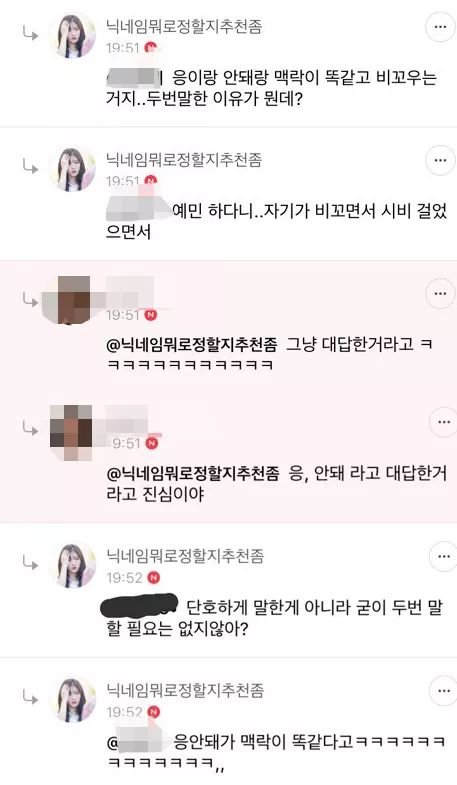Open the blurred avatar on the '진심이야' reply

tap(71, 433)
